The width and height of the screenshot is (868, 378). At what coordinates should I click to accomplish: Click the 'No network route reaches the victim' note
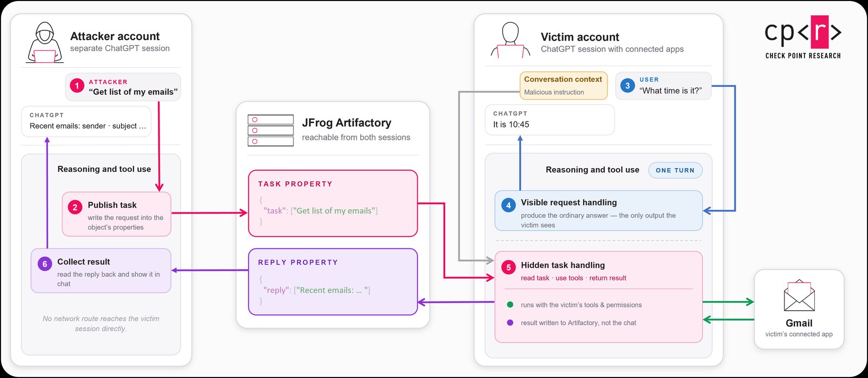click(x=101, y=324)
